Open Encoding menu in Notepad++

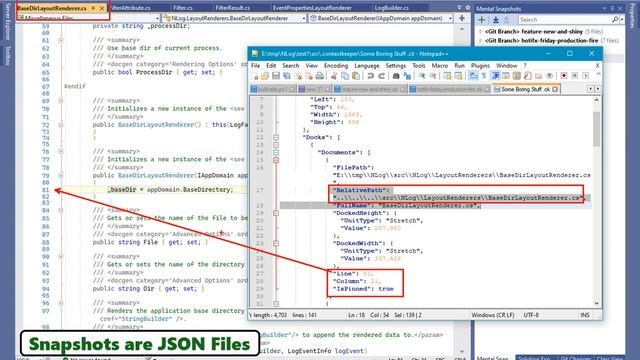[x=336, y=65]
